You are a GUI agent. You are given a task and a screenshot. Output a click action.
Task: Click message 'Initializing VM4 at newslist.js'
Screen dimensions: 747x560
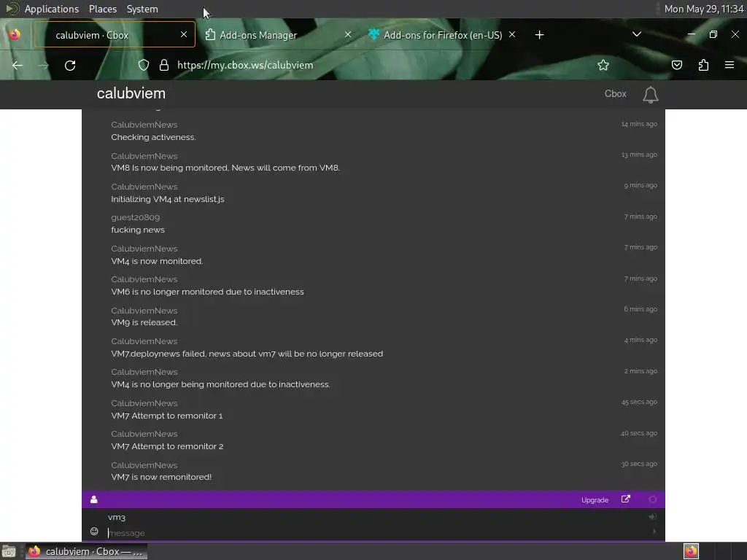click(167, 199)
